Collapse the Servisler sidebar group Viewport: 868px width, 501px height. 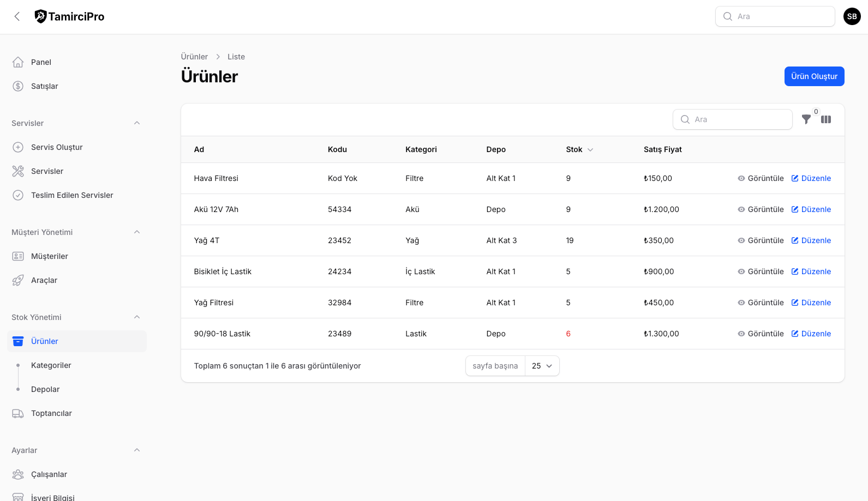pos(137,123)
